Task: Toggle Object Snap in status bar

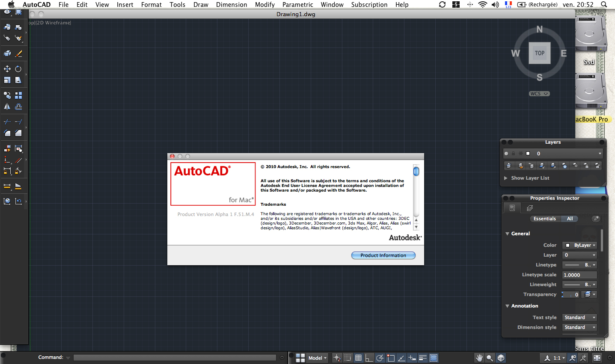Action: click(x=391, y=358)
